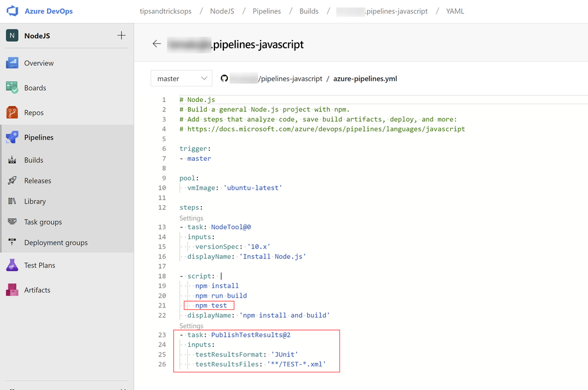Click 'npm install' script line
588x390 pixels.
click(217, 286)
